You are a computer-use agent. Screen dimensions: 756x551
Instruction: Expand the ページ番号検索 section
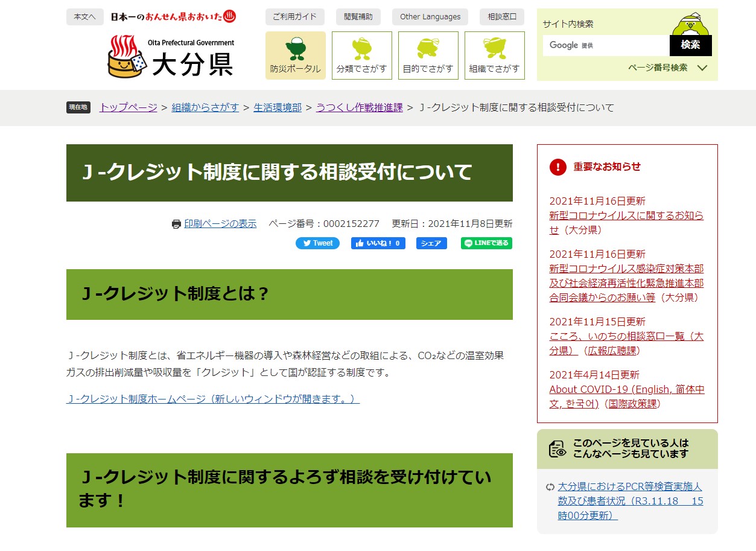[x=667, y=68]
